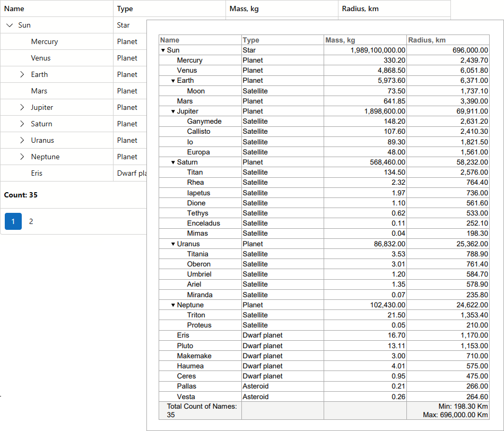Screen dimensions: 504x431
Task: Collapse Uranus triangle in the preview table
Action: (173, 244)
